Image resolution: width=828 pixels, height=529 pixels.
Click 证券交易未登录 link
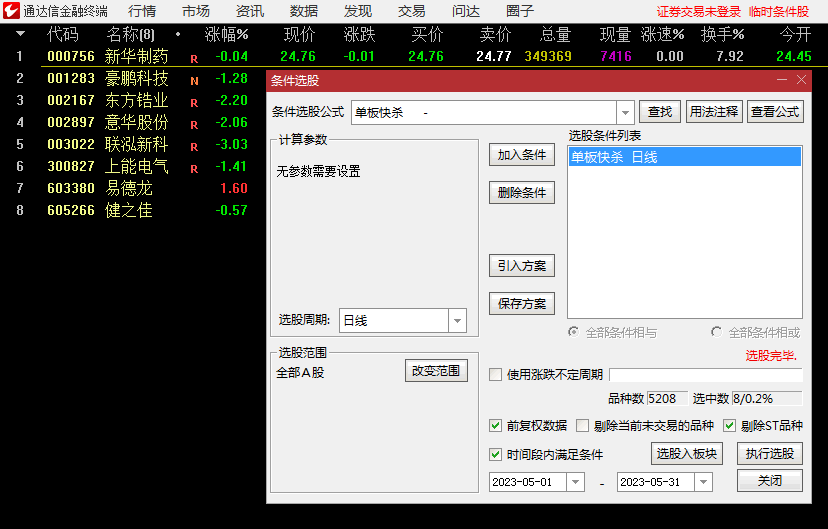699,12
